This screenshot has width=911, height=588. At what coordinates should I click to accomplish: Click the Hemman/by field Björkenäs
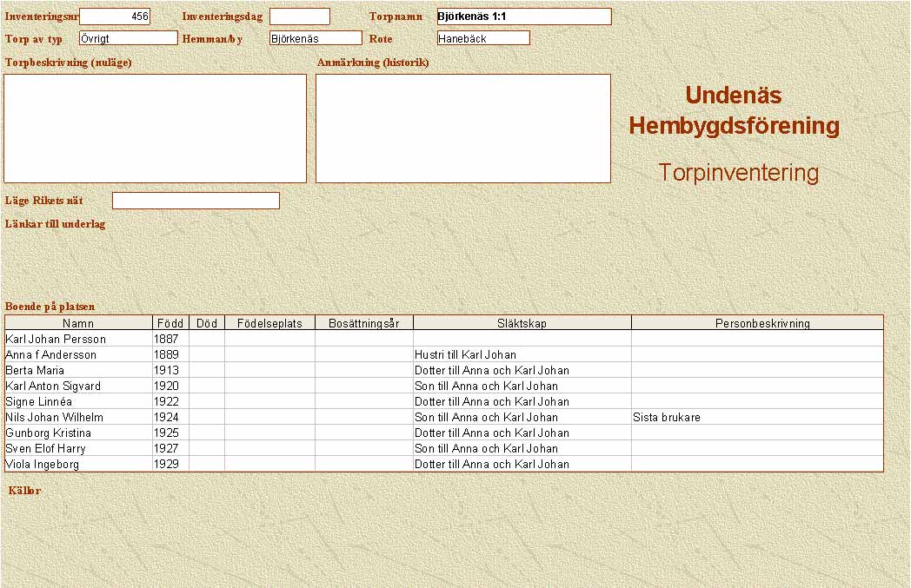(x=315, y=38)
